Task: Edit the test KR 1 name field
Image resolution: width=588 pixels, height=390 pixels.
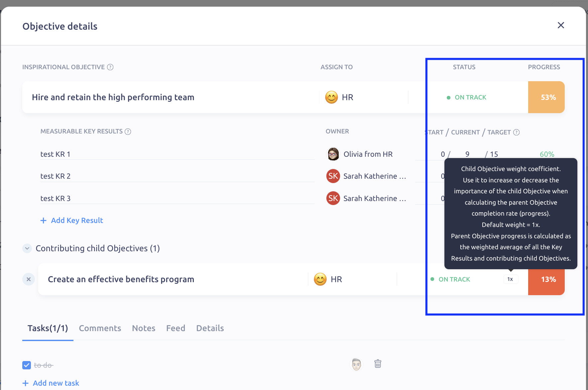Action: click(177, 154)
